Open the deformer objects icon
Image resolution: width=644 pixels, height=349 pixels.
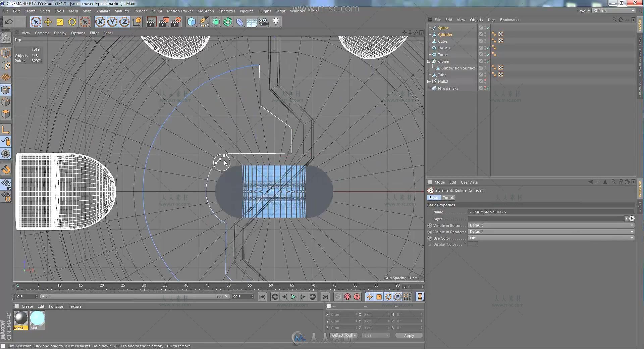click(240, 22)
